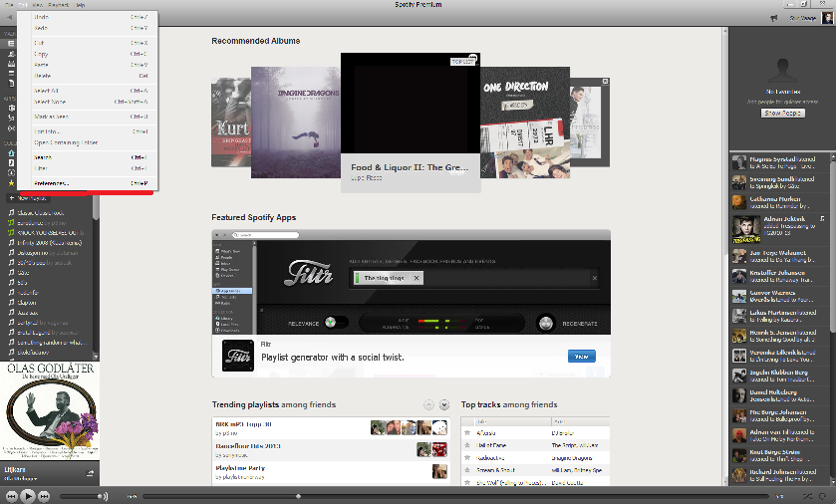Toggle repeat in the player bar

coord(823,497)
